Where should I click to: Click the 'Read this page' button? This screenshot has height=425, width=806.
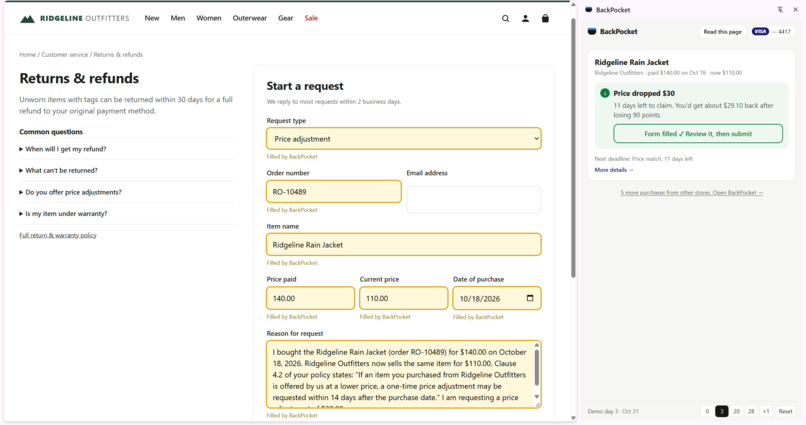722,31
